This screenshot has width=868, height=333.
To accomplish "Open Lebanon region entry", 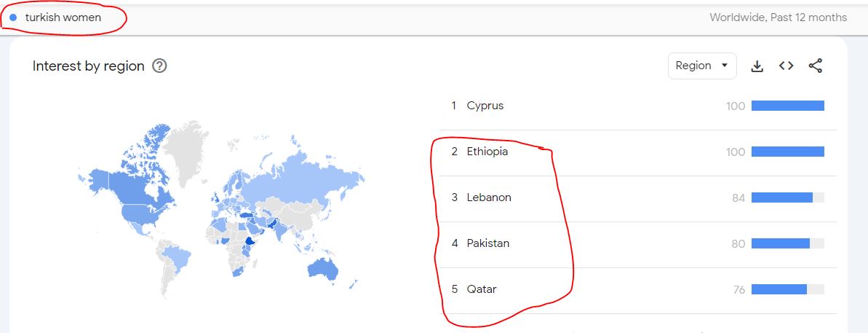I will (x=489, y=197).
